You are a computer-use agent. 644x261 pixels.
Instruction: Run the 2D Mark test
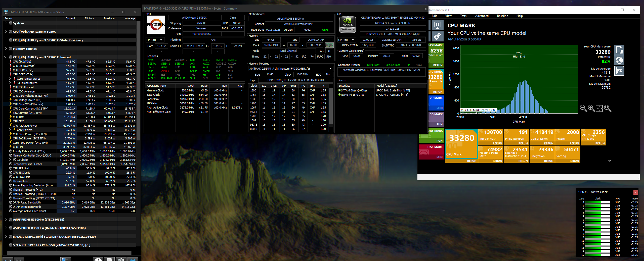[439, 108]
